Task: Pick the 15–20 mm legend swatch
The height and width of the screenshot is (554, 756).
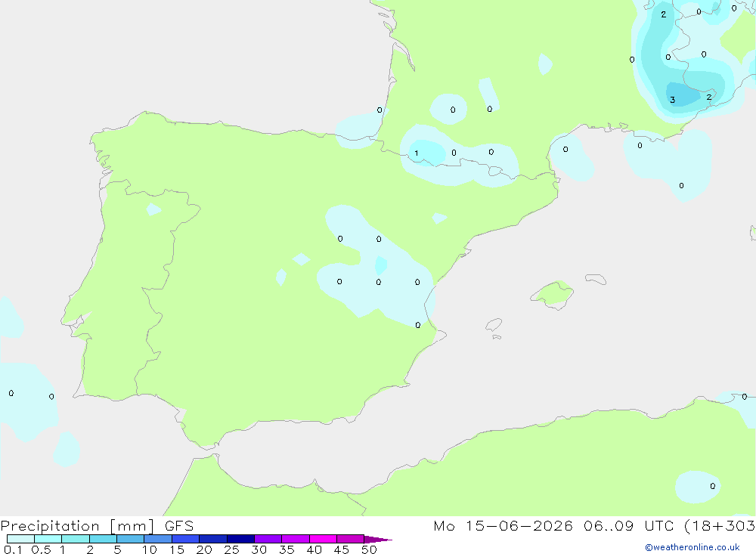Action: coord(186,539)
